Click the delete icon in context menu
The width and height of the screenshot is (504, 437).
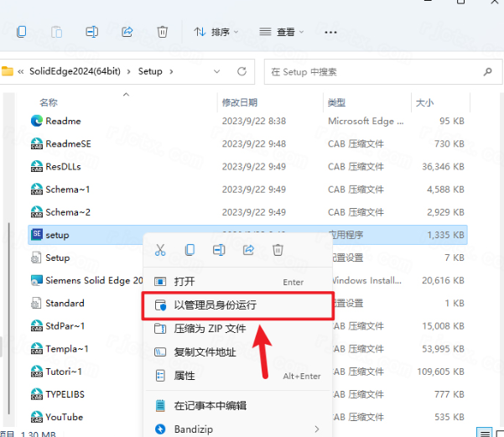point(278,250)
